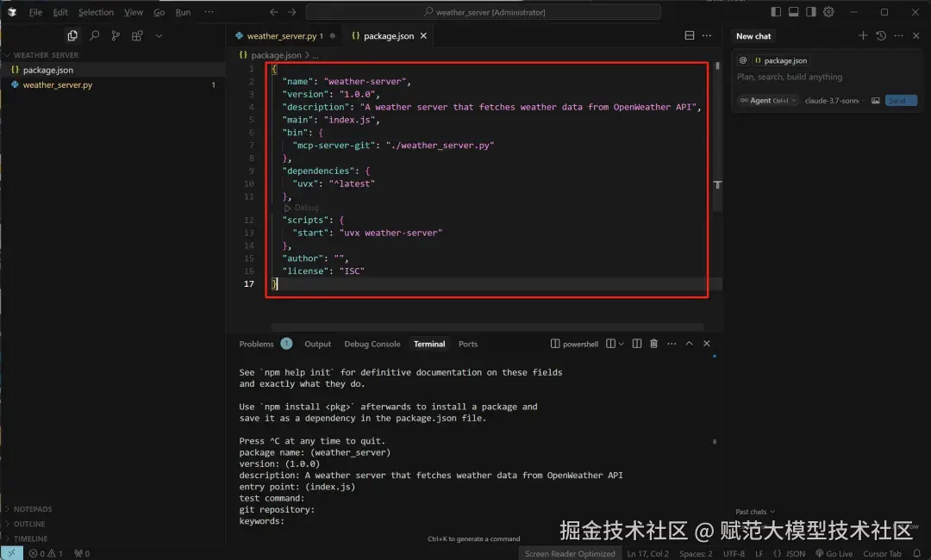The width and height of the screenshot is (931, 560).
Task: Start a new chat with plus icon
Action: point(863,35)
